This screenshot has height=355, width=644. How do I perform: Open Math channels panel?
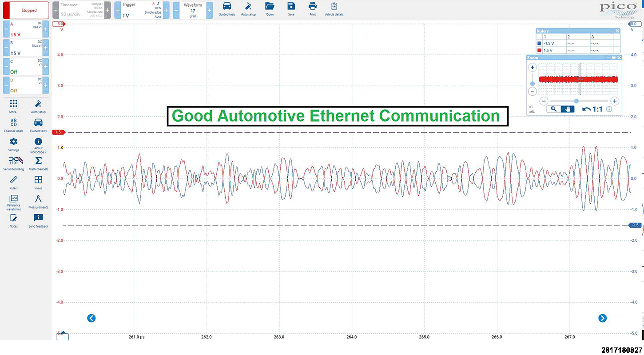point(38,162)
